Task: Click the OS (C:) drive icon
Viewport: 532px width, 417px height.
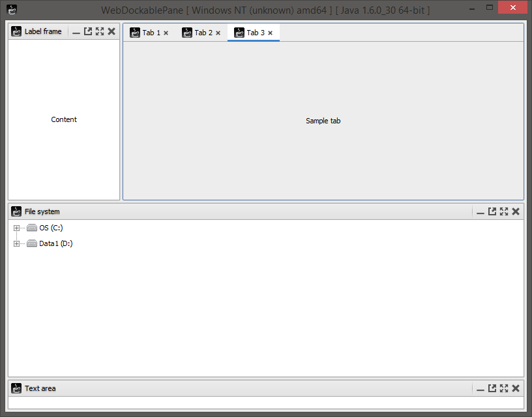Action: (32, 228)
